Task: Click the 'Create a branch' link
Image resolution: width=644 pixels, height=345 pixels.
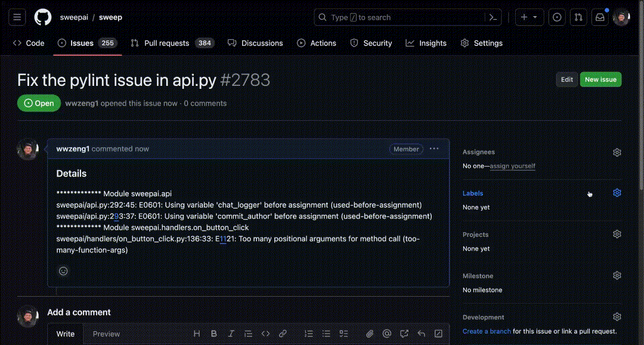Action: tap(487, 331)
